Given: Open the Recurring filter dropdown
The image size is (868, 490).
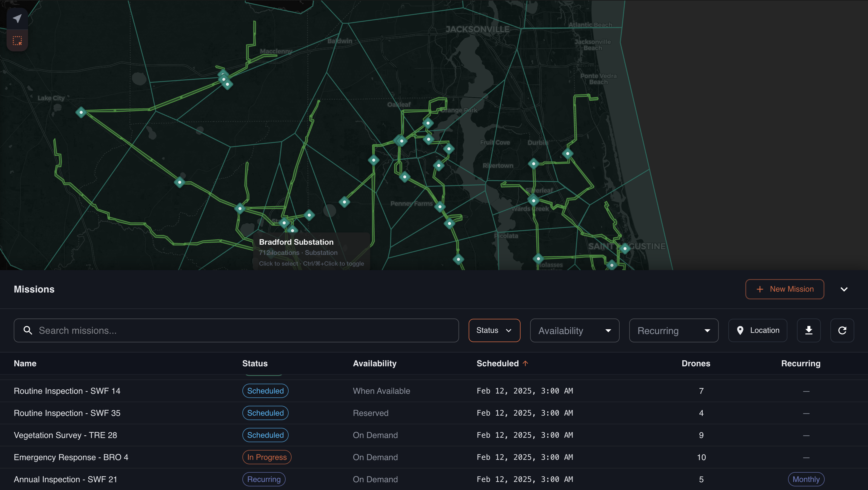Looking at the screenshot, I should click(673, 330).
